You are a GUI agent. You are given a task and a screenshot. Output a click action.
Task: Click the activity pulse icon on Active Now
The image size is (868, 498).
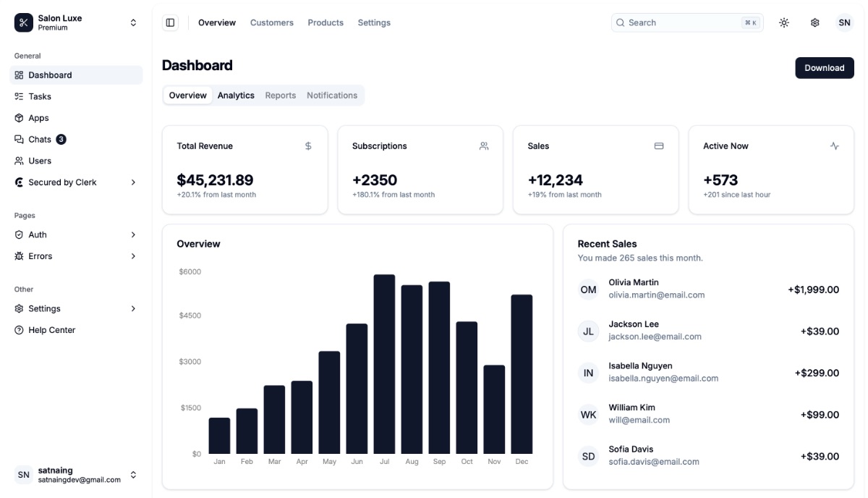point(835,146)
